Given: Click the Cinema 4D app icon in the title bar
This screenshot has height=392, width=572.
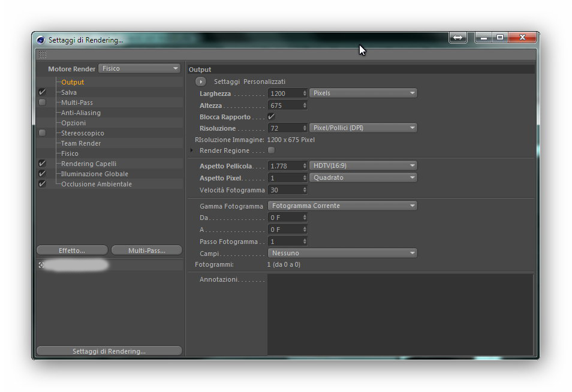Looking at the screenshot, I should click(x=41, y=40).
